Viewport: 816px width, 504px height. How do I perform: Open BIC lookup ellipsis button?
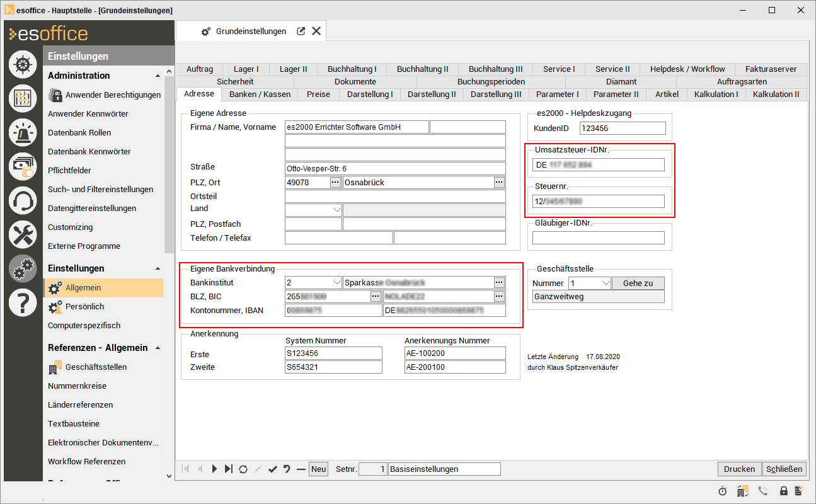(499, 295)
